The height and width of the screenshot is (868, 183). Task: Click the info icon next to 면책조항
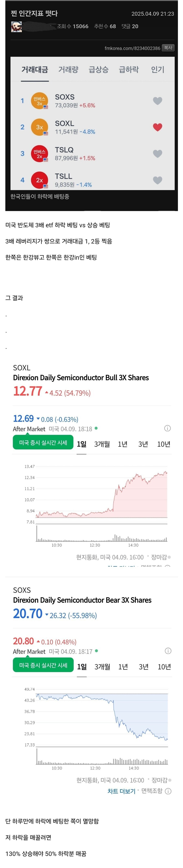(x=168, y=791)
